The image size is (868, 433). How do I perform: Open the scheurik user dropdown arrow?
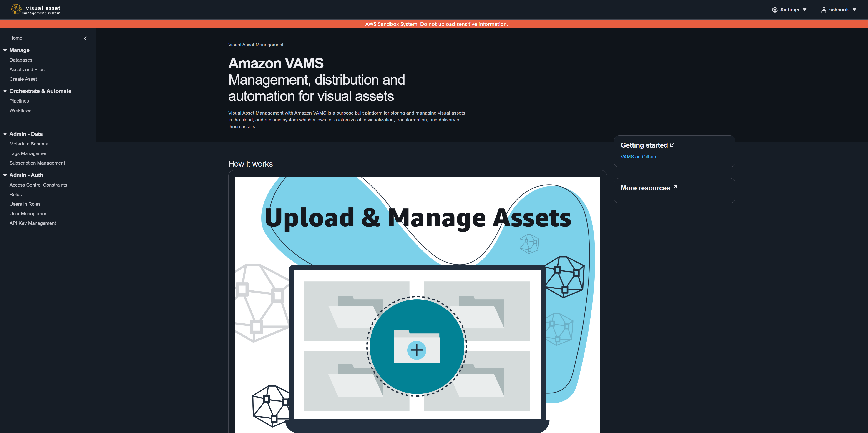click(x=854, y=10)
